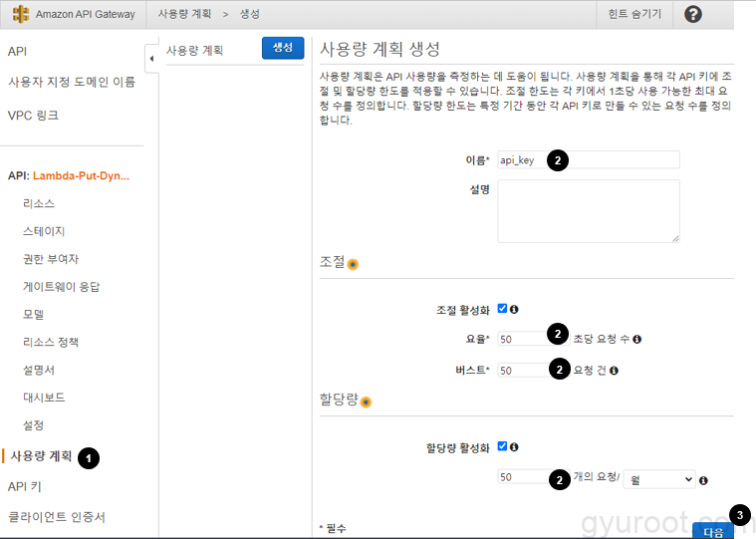Toggle the 할당량 활성화 checkbox

pos(502,447)
